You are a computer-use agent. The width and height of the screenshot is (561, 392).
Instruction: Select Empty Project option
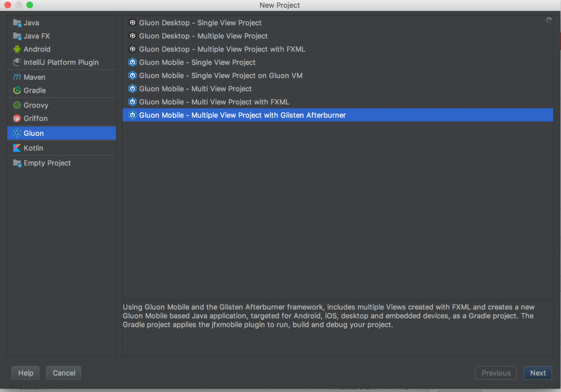47,163
